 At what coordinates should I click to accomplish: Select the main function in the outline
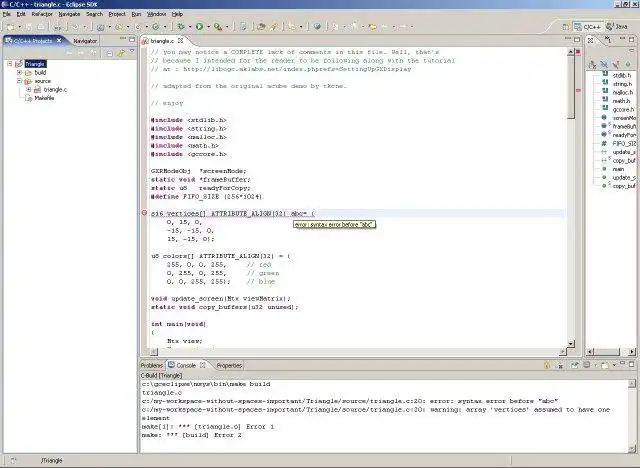[616, 169]
